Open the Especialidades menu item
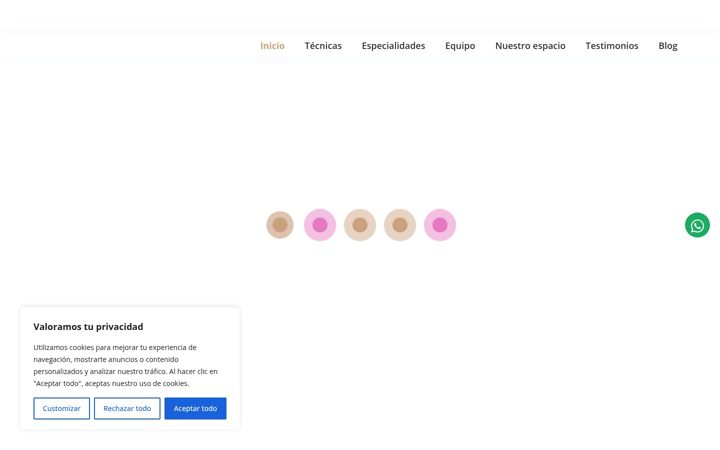This screenshot has width=720, height=450. 394,46
